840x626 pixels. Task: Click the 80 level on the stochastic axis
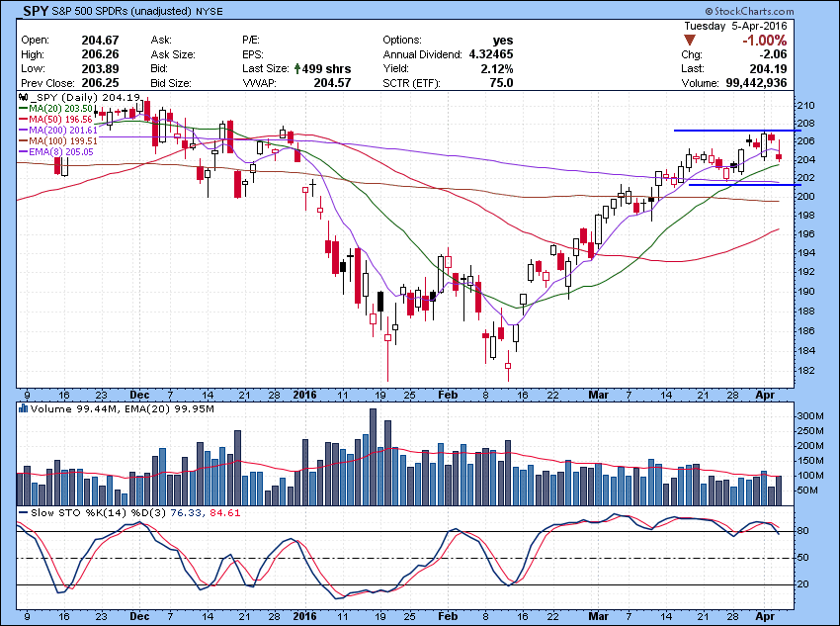(803, 531)
